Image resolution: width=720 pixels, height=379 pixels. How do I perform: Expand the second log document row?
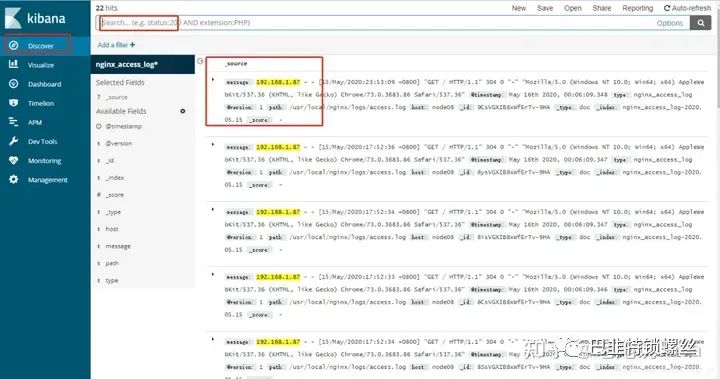coord(213,145)
